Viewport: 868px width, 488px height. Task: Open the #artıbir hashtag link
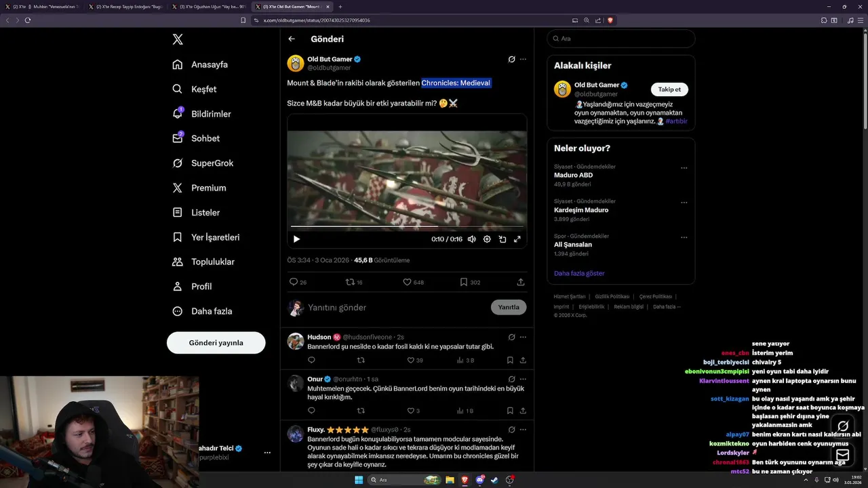click(x=676, y=121)
